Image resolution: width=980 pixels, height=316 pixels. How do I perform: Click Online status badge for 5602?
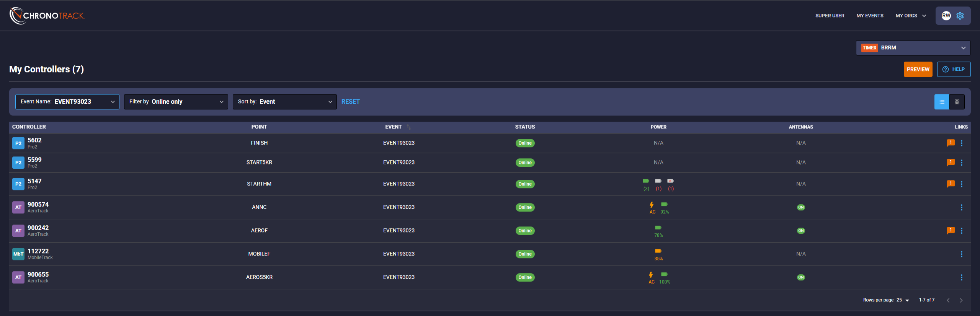coord(525,143)
